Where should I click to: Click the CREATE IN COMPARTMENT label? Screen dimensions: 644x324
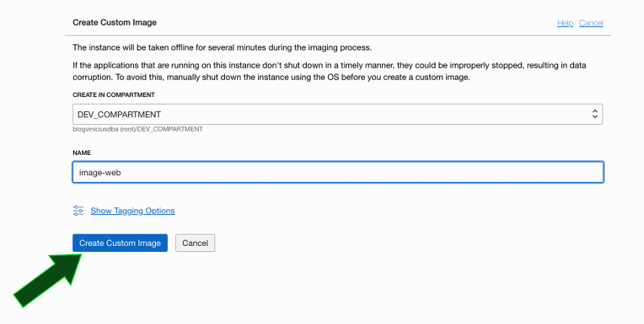114,95
